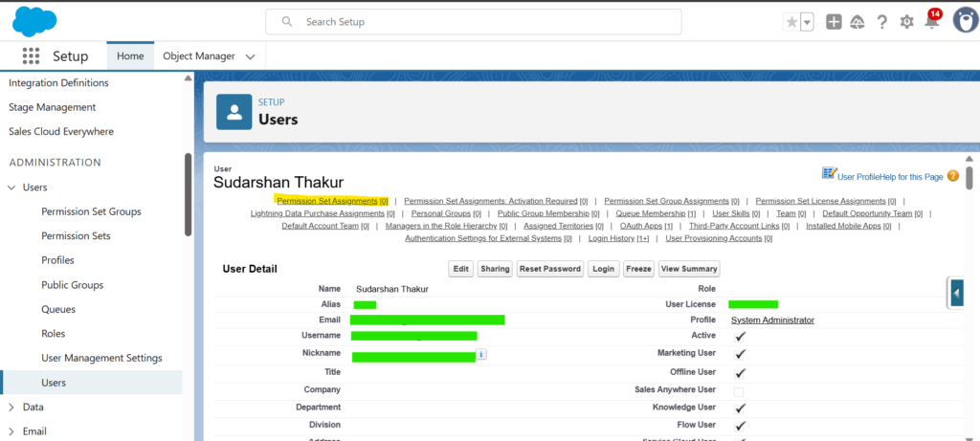
Task: Click the Users page header icon
Action: point(234,112)
